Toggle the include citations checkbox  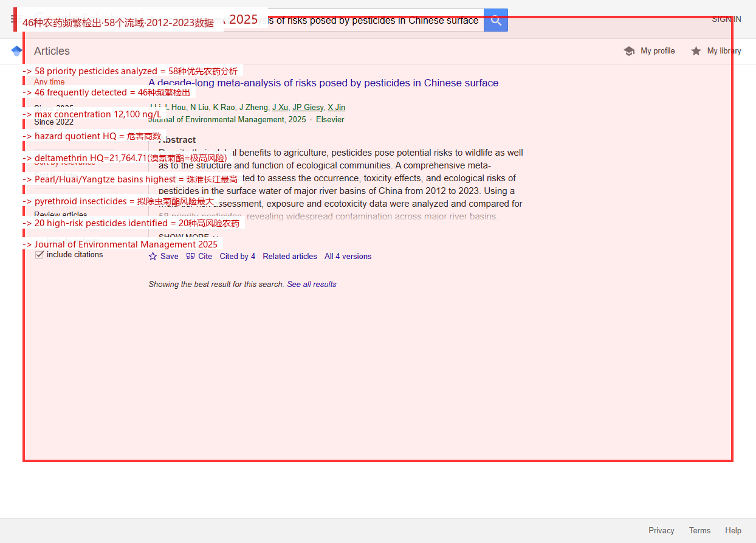coord(40,254)
